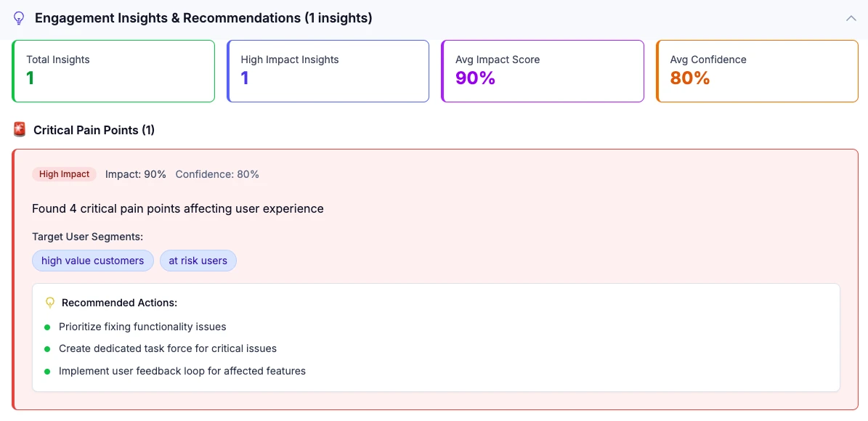Click the Found 4 critical pain points text

pos(178,208)
